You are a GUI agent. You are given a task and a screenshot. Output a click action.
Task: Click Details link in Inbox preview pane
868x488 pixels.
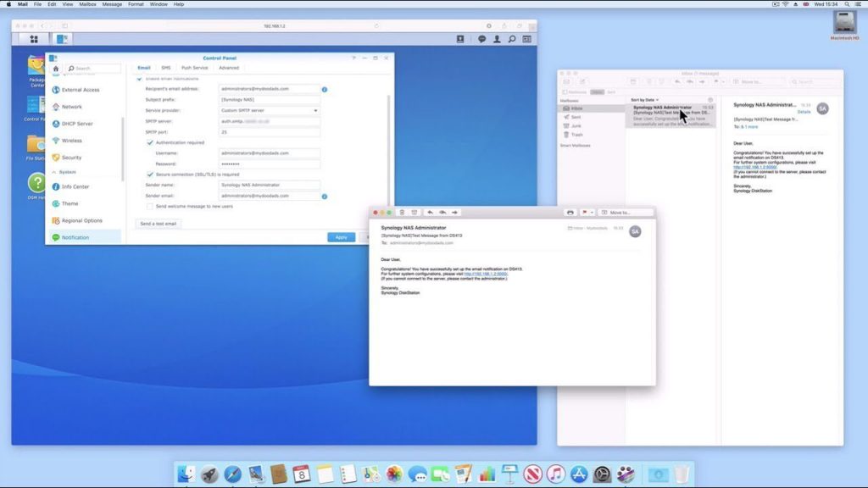(804, 113)
